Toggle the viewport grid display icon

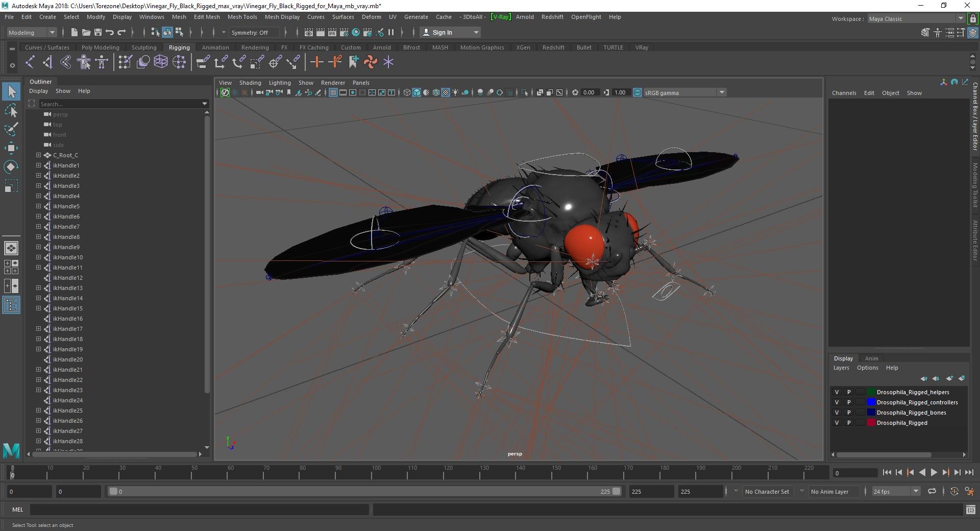point(333,92)
